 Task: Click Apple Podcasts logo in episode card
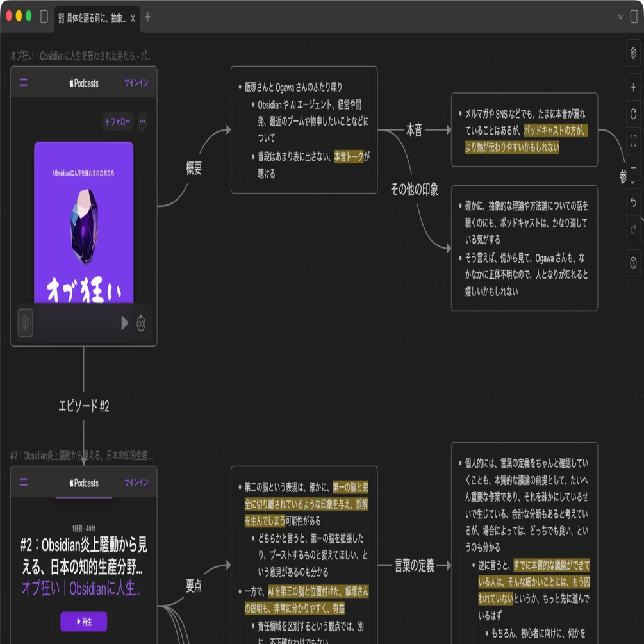84,483
